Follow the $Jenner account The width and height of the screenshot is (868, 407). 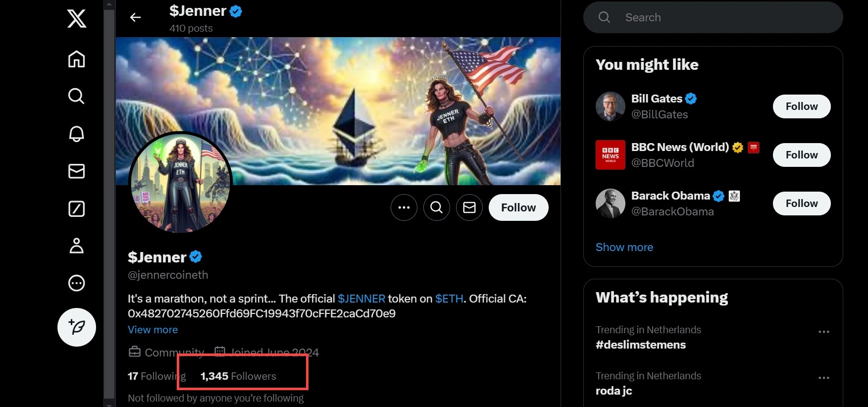point(518,207)
